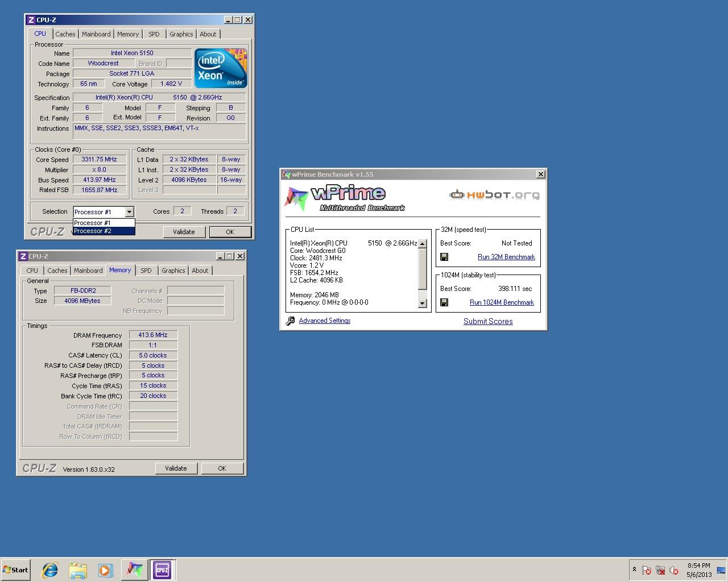
Task: Expand the processor Selection dropdown arrow
Action: 129,212
